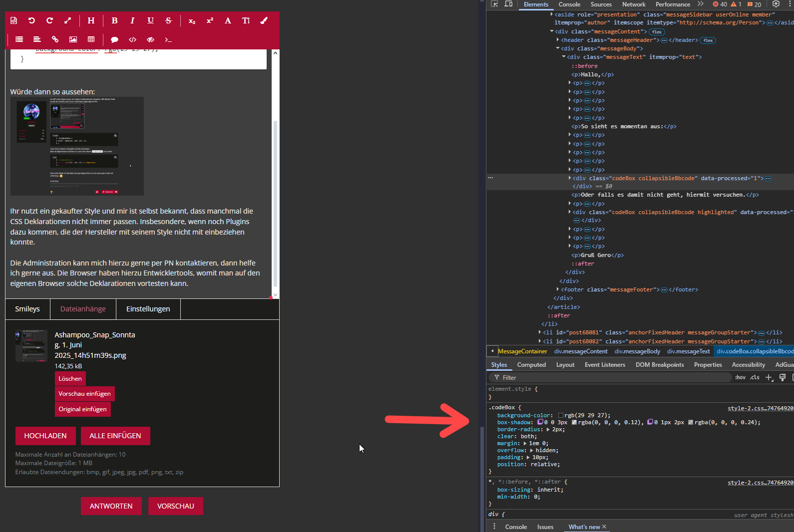
Task: Expand the header messageHeader node
Action: pyautogui.click(x=558, y=40)
